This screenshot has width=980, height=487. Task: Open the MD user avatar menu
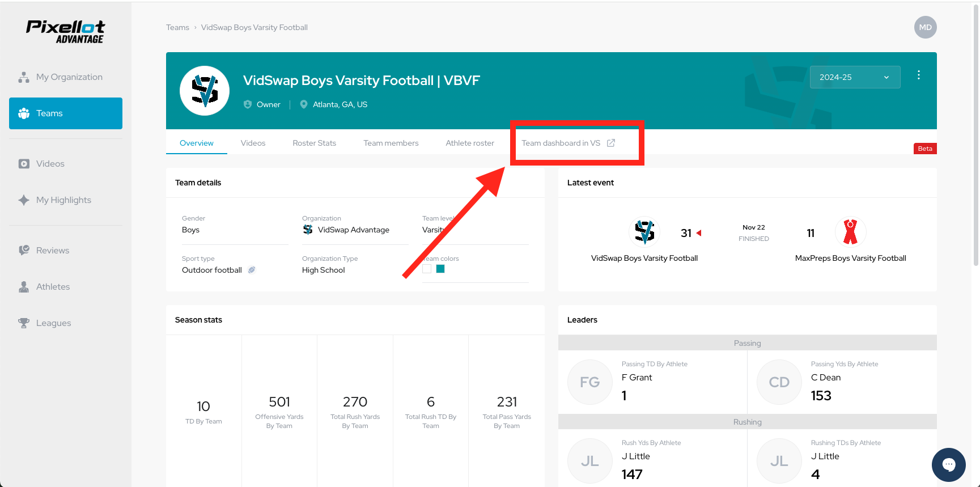(925, 27)
